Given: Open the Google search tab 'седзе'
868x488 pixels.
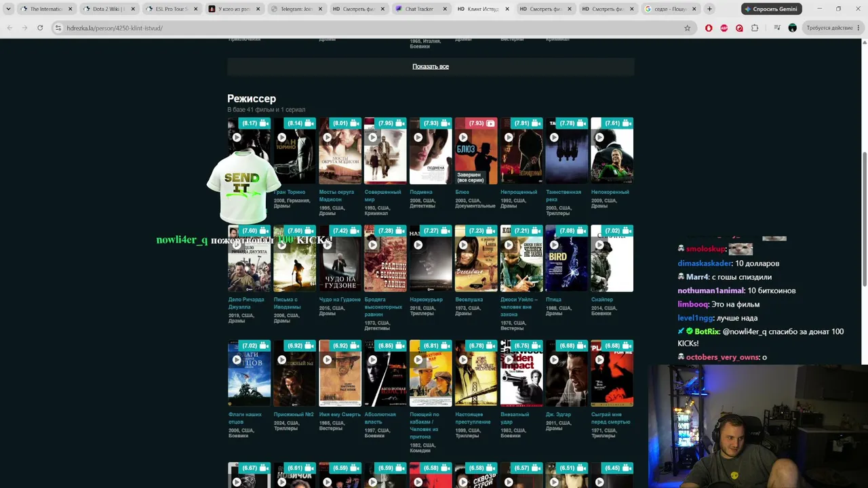Looking at the screenshot, I should (x=669, y=9).
